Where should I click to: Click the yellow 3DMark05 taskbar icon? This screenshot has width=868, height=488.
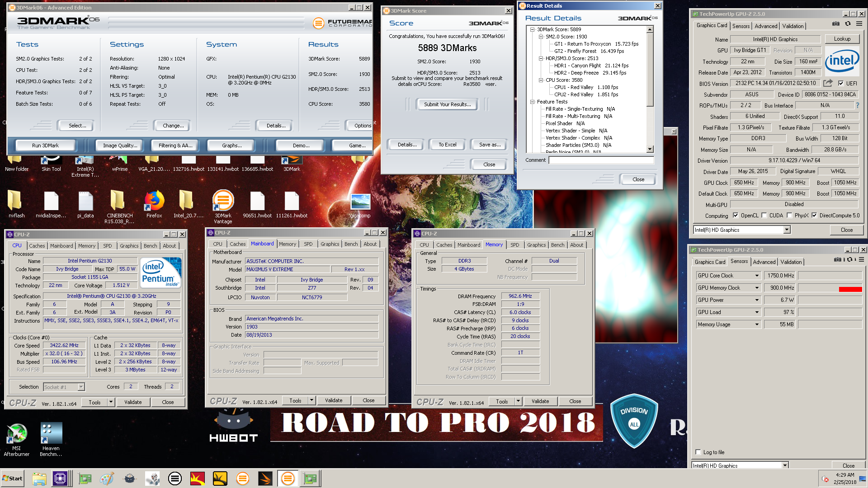click(220, 479)
